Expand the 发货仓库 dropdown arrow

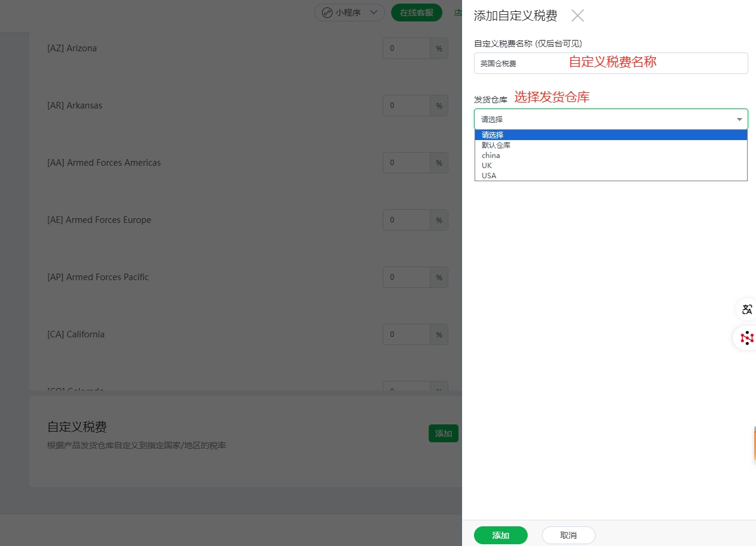(739, 119)
